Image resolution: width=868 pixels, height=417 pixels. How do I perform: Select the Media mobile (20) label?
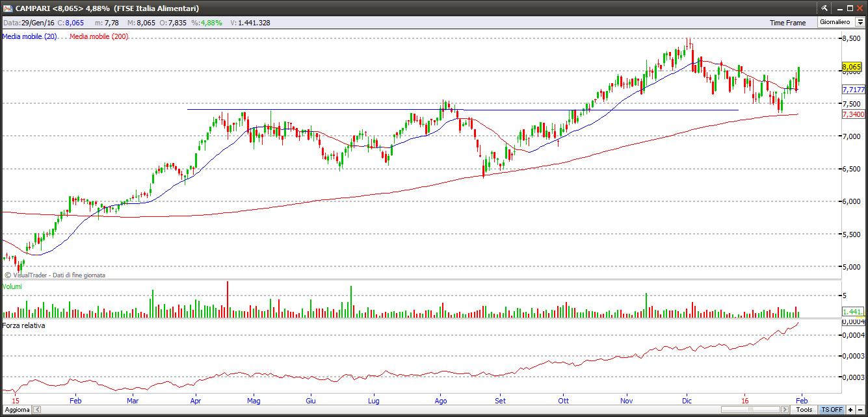[x=29, y=36]
